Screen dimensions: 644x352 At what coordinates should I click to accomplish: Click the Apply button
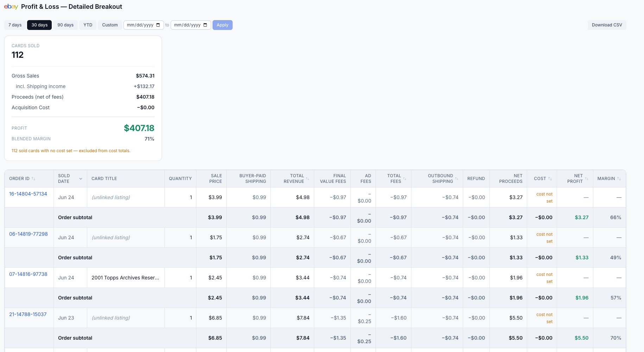point(222,25)
